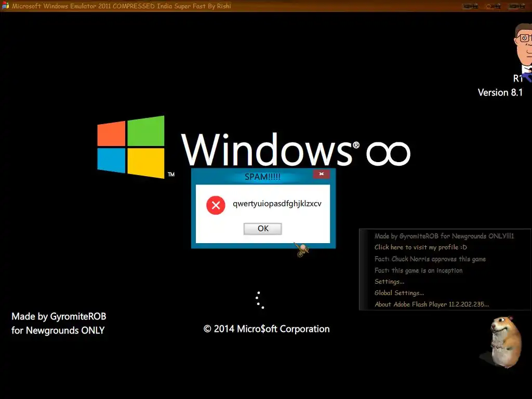This screenshot has width=532, height=399.
Task: Close the emulator window
Action: click(517, 6)
